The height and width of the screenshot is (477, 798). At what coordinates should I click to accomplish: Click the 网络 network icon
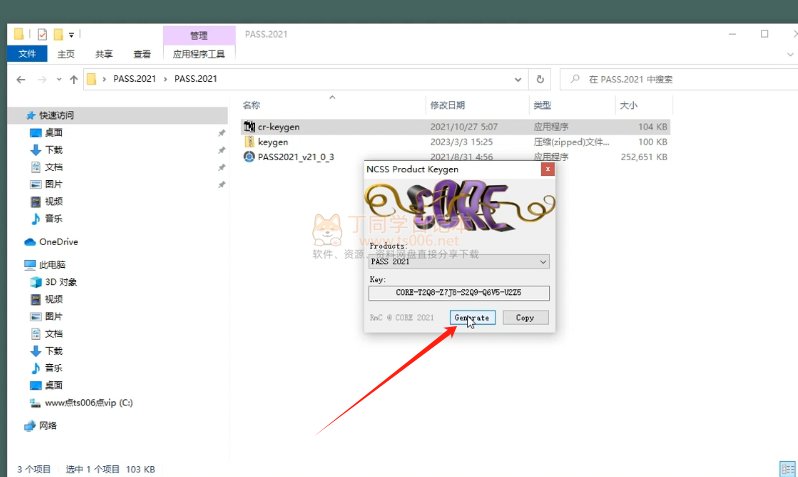tap(30, 426)
